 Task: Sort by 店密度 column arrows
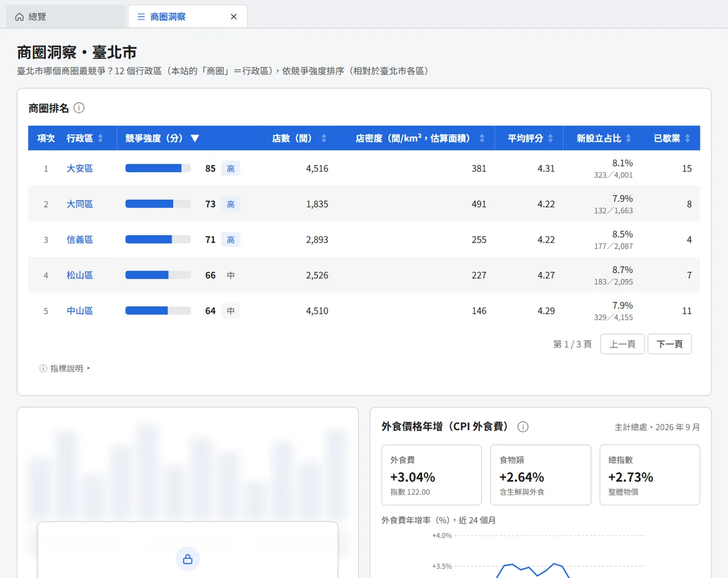pyautogui.click(x=482, y=138)
